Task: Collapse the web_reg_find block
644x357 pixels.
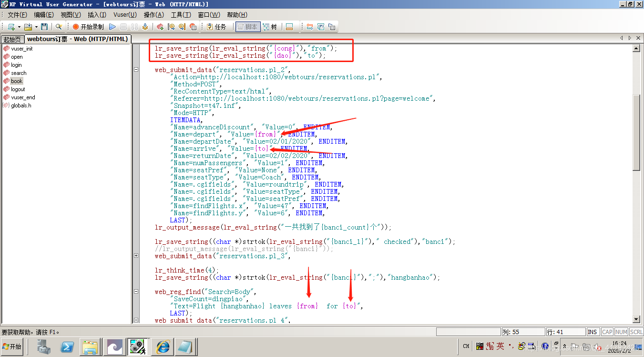Action: click(136, 292)
